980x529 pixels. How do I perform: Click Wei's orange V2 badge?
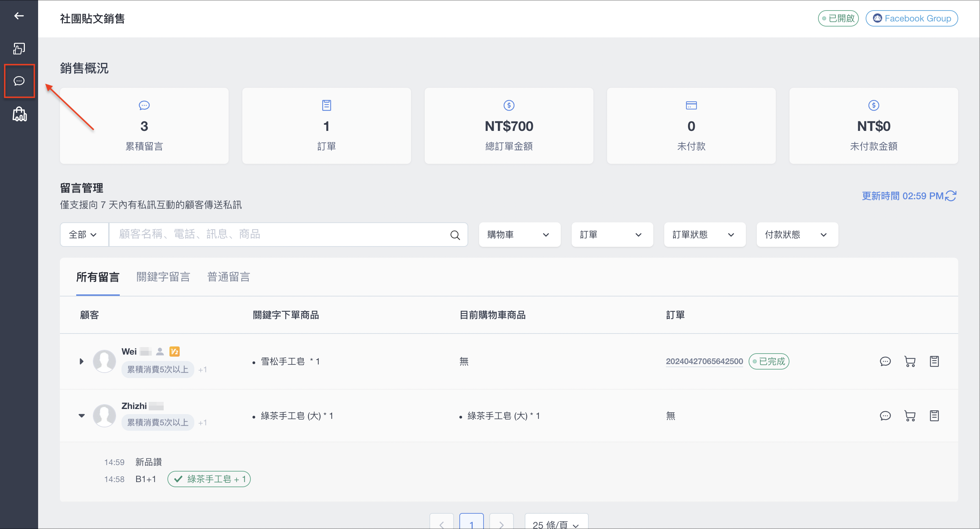174,352
